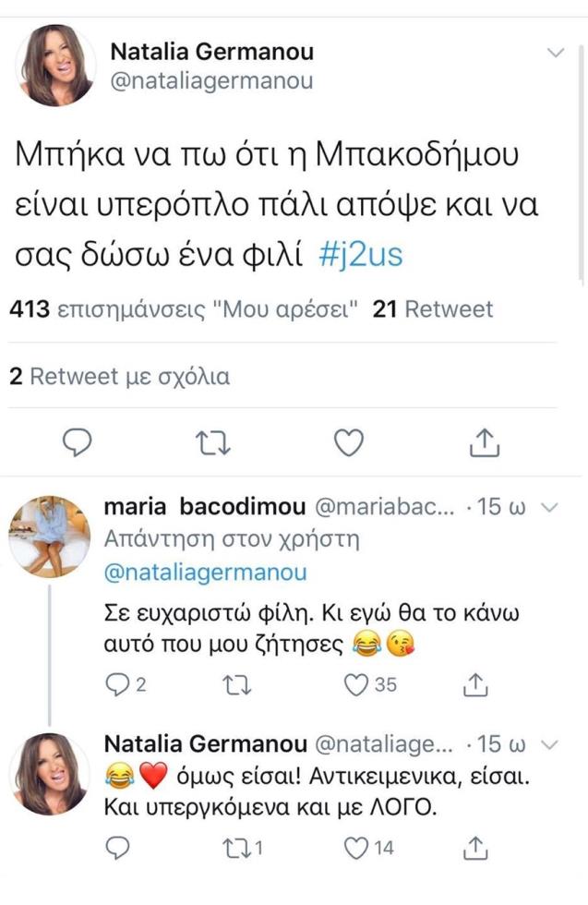Open the main tweet's options chevron
This screenshot has width=588, height=905.
point(556,53)
